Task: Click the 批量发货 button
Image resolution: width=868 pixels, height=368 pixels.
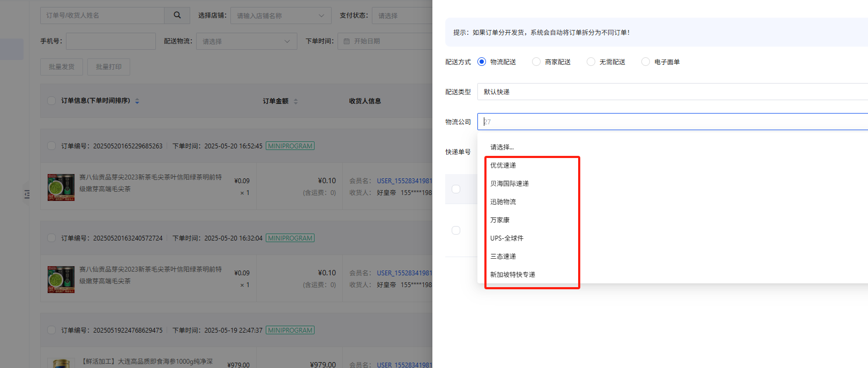Action: coord(62,67)
